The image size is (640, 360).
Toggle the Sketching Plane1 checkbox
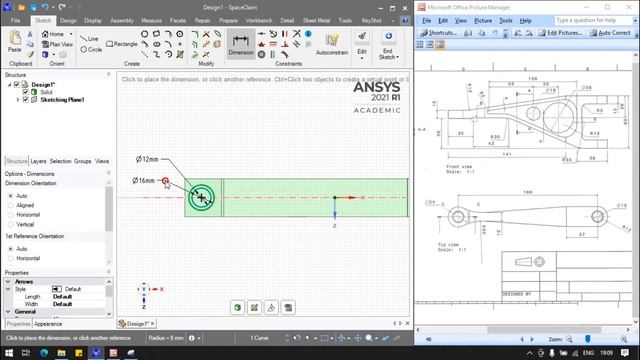(25, 100)
